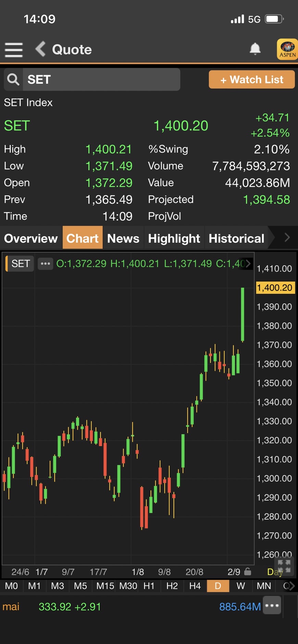
Task: Open chart options three-dot button
Action: pos(45,264)
